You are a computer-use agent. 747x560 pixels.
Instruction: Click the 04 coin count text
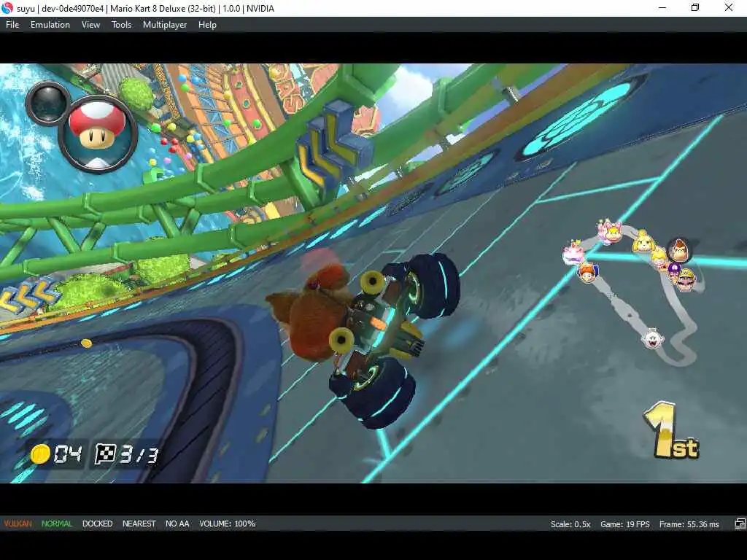[68, 454]
